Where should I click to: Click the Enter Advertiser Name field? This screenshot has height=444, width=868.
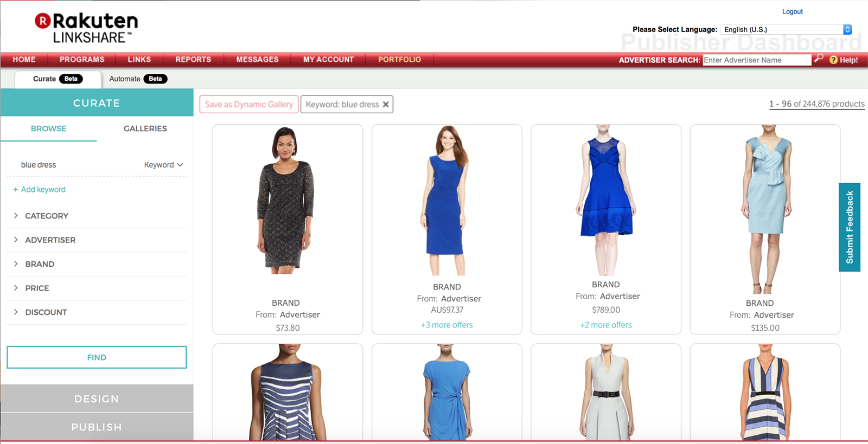(756, 60)
